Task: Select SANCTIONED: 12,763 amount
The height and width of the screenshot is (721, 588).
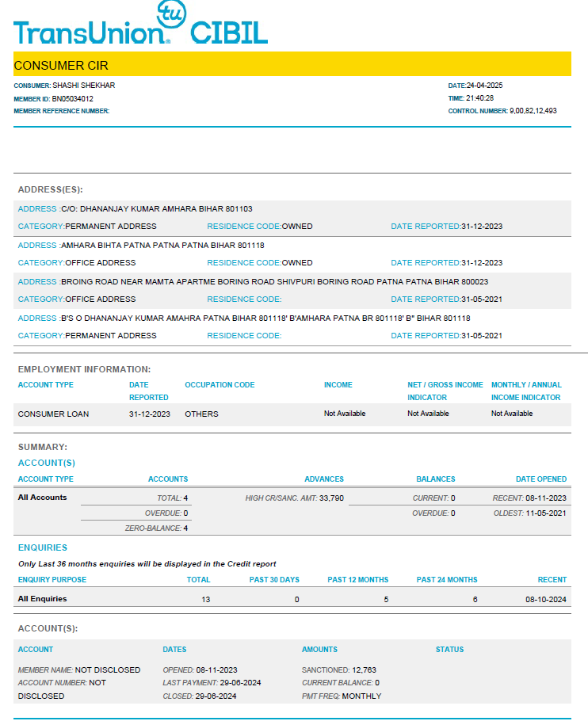Action: tap(339, 670)
